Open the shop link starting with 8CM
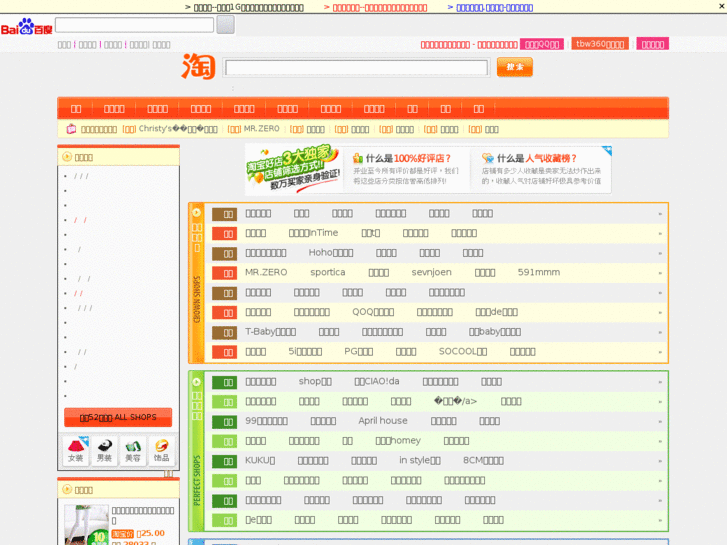The height and width of the screenshot is (545, 727). [484, 461]
